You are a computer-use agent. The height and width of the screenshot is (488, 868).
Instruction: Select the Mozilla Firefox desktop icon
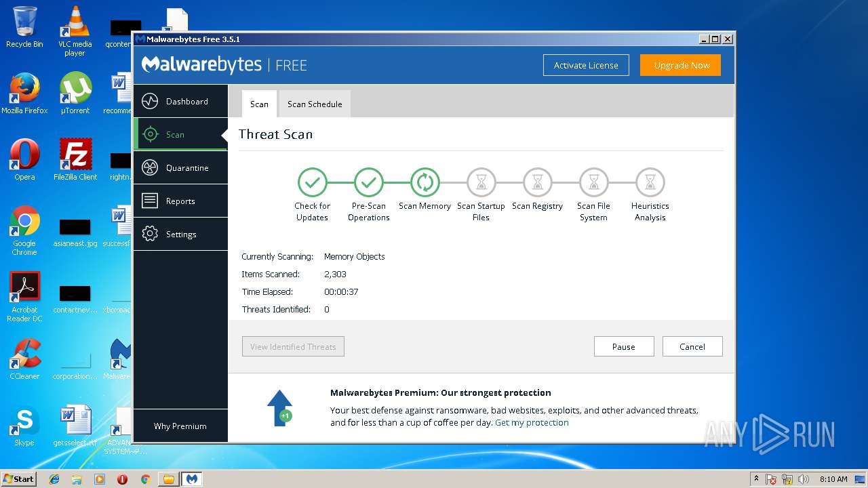coord(24,94)
